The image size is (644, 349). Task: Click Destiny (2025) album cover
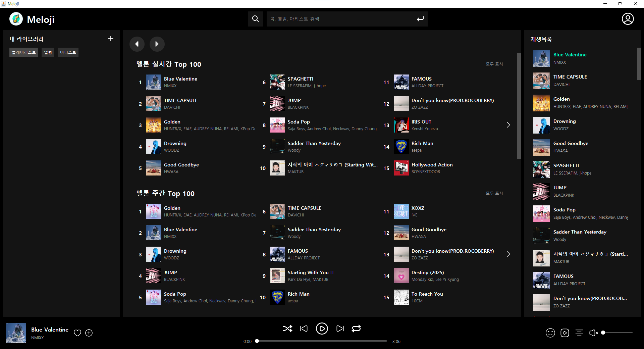tap(401, 276)
